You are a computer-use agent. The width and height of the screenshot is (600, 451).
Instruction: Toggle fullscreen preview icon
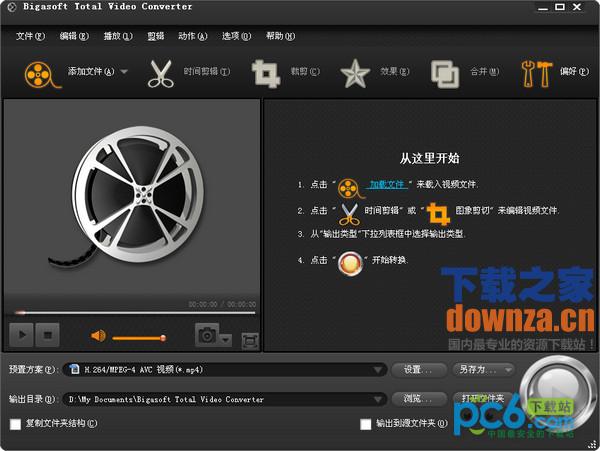click(x=250, y=341)
